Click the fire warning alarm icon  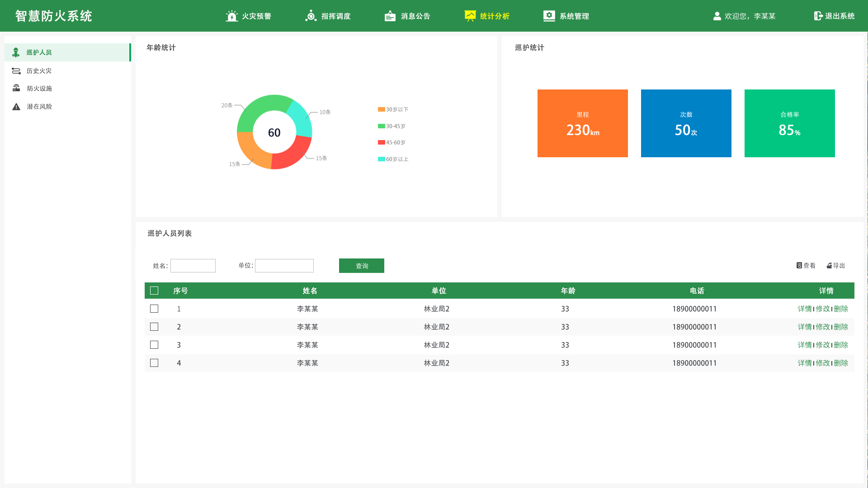(231, 16)
